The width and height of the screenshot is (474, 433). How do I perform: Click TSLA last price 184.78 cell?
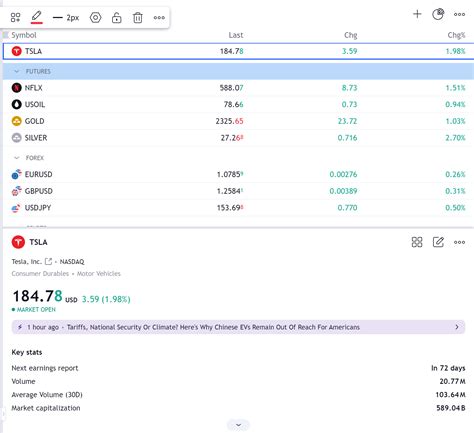click(x=232, y=51)
